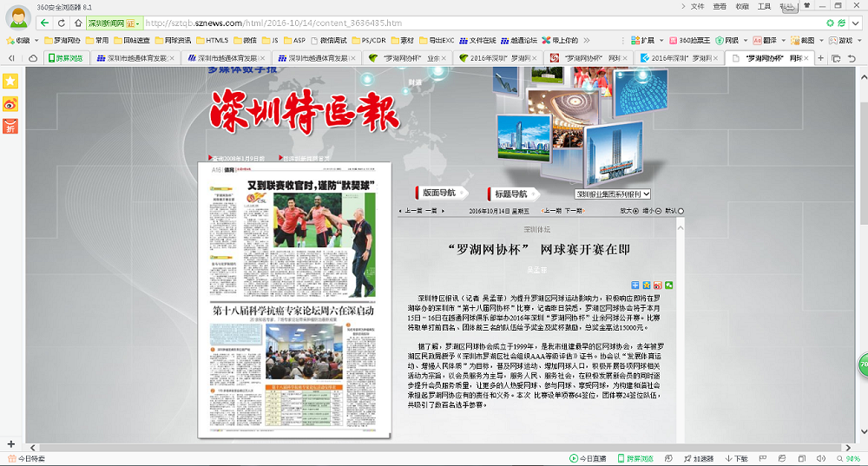Go to the browser home page icon
868x466 pixels.
point(78,23)
